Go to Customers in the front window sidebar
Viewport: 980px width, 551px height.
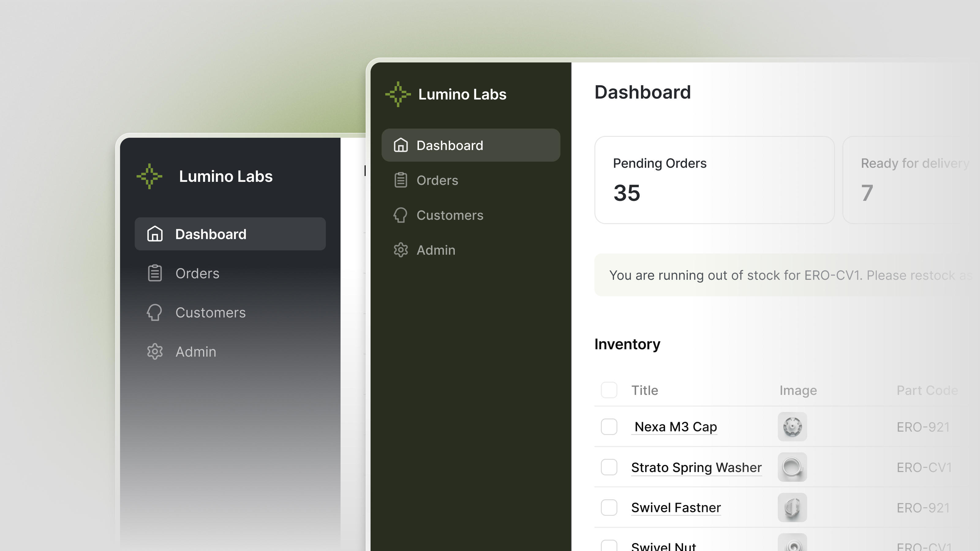coord(471,215)
